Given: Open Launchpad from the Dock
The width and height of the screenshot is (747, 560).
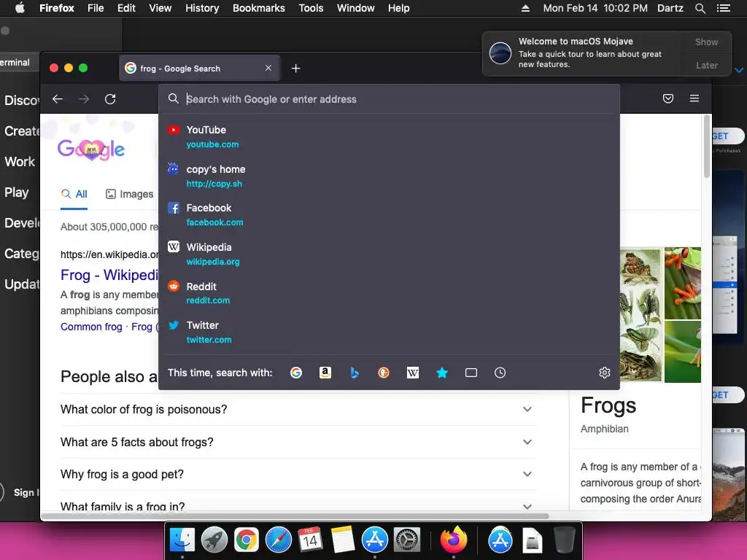Looking at the screenshot, I should (214, 540).
